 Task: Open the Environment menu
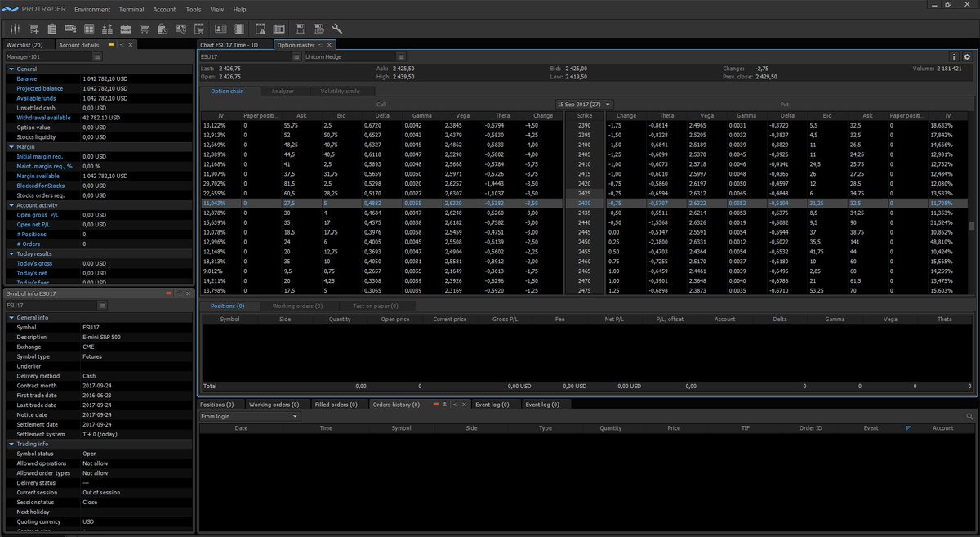click(x=91, y=10)
